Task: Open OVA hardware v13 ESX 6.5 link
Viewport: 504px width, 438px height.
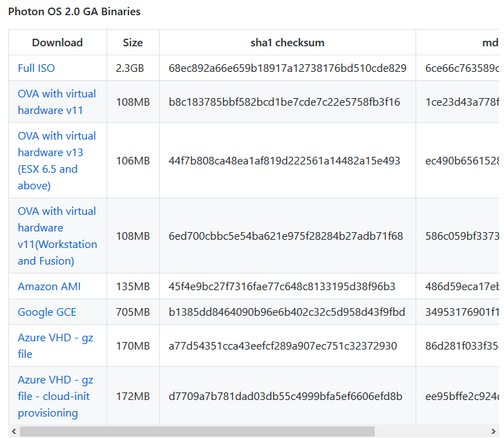Action: click(57, 160)
